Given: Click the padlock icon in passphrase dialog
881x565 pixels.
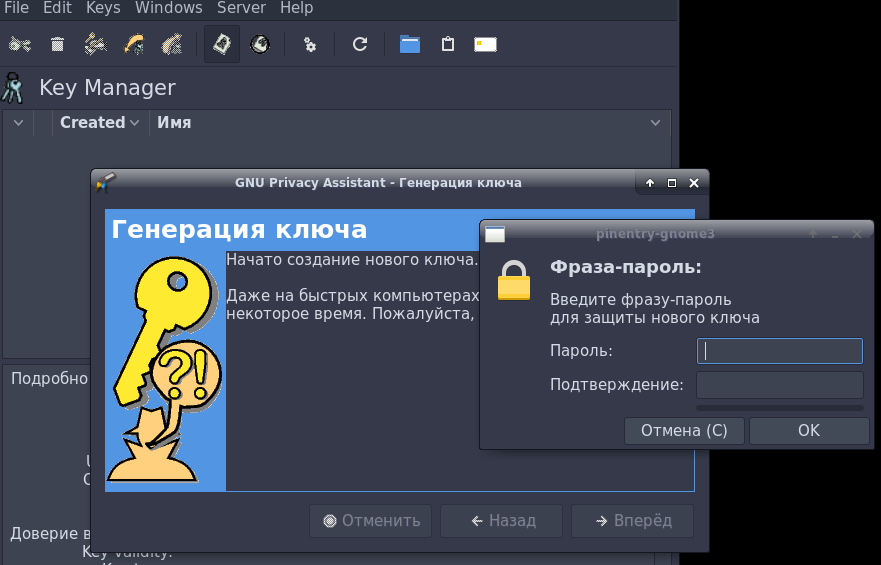Looking at the screenshot, I should tap(514, 280).
